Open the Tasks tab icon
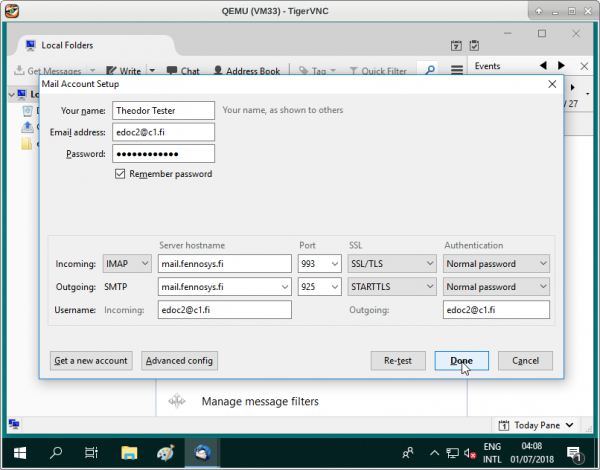600x470 pixels. pyautogui.click(x=474, y=46)
